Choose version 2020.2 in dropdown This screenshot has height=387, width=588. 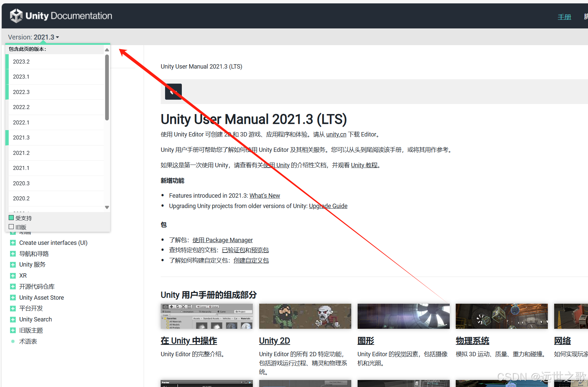coord(56,198)
